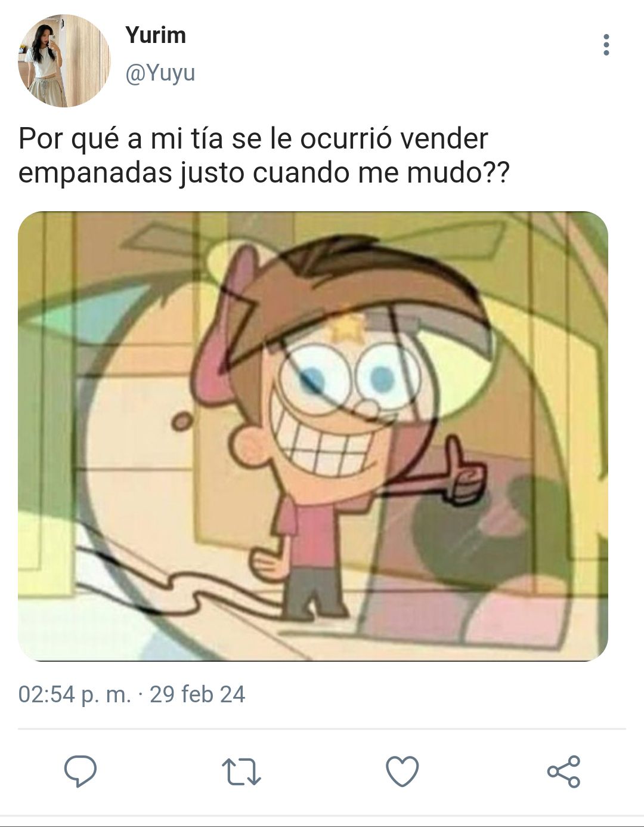Screen dimensions: 644x827
Task: Open the three-dot more options menu
Action: point(606,45)
